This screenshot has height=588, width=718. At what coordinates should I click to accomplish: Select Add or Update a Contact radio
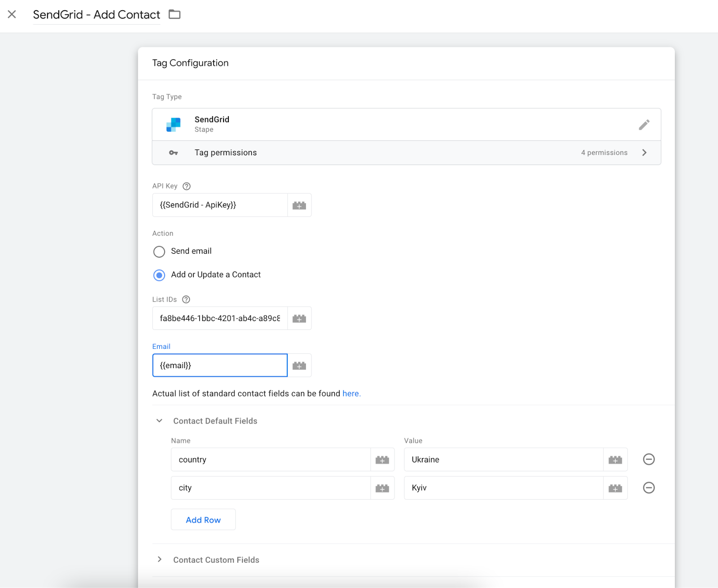159,275
